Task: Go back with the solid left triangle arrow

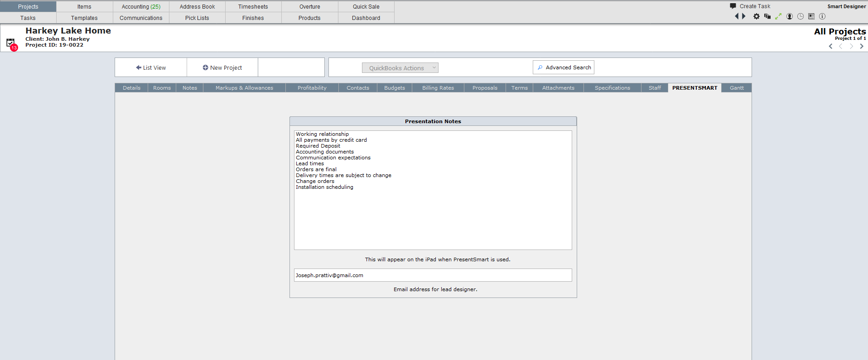Action: point(737,16)
